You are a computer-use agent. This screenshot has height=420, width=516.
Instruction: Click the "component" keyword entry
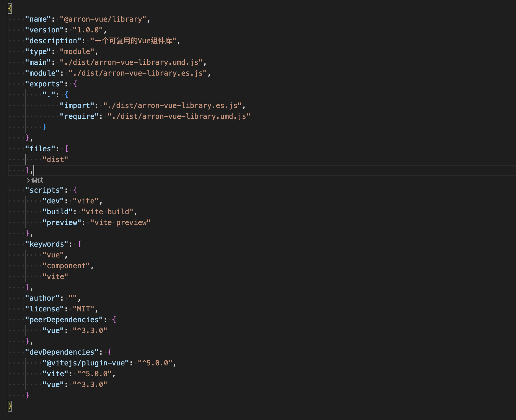pos(66,266)
